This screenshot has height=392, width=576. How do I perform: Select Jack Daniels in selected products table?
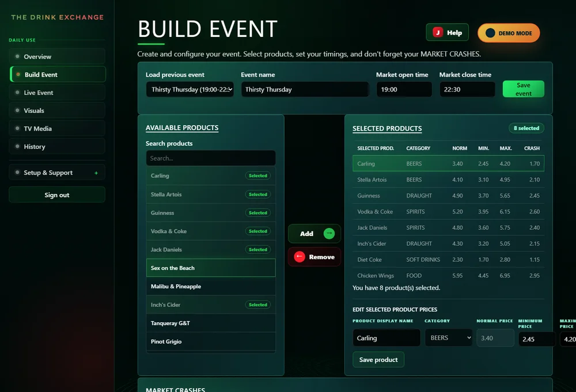click(448, 227)
